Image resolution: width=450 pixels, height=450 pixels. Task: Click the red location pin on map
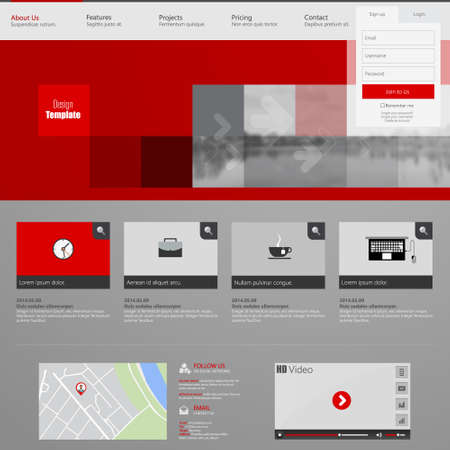coord(81,389)
